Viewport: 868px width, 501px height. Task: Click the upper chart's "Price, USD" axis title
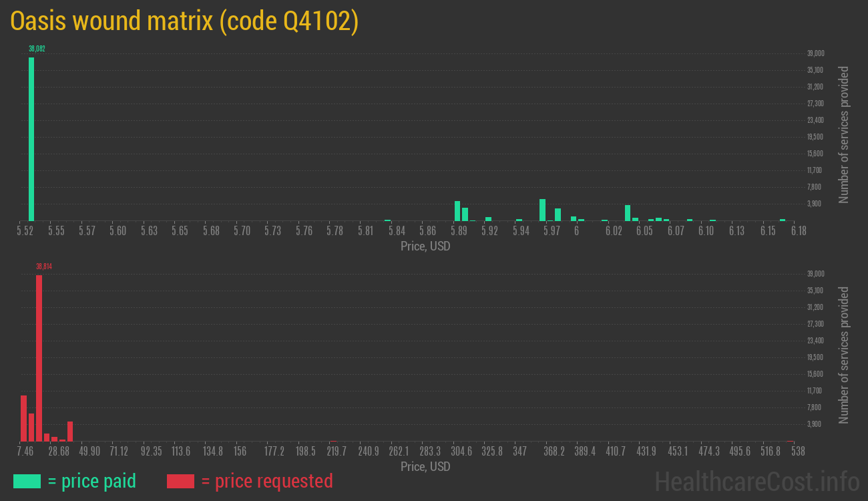425,246
